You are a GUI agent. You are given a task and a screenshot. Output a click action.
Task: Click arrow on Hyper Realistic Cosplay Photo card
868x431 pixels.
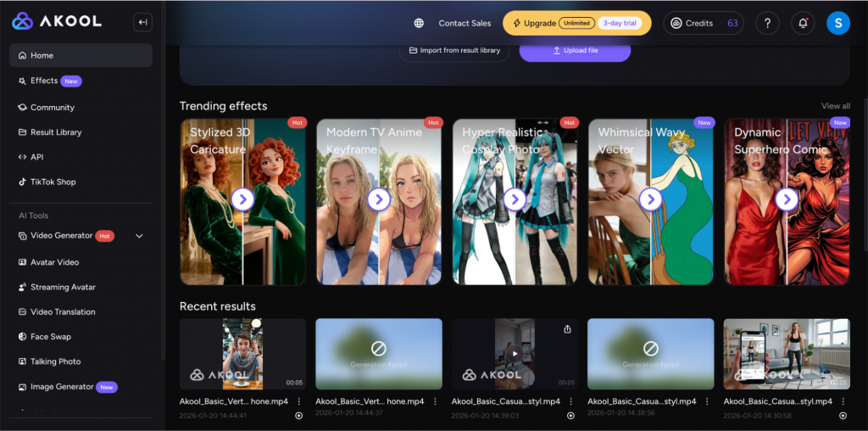515,199
